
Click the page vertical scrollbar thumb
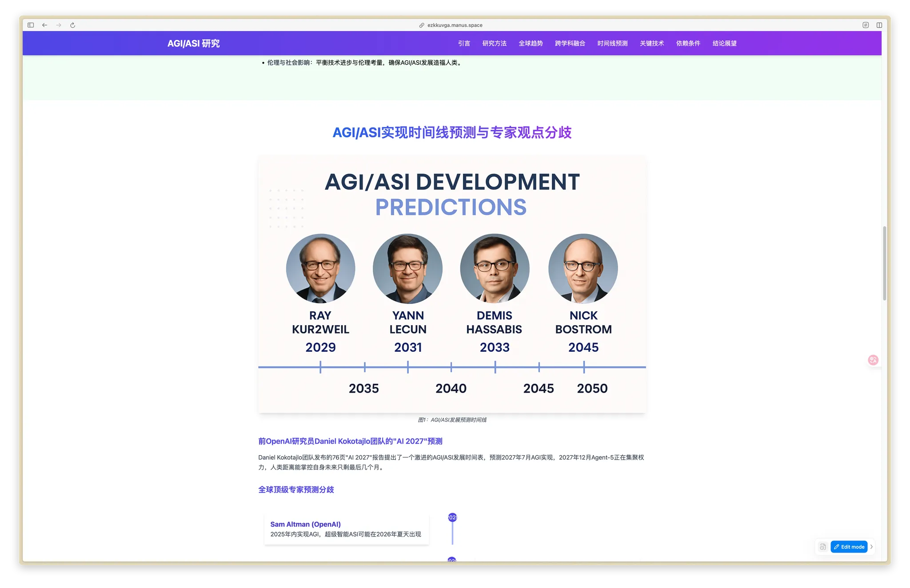click(x=884, y=263)
